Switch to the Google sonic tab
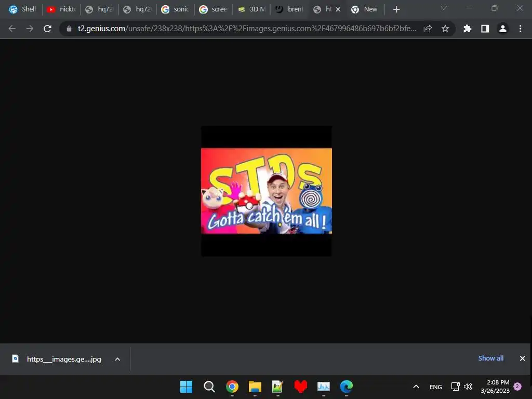The height and width of the screenshot is (399, 532). pyautogui.click(x=175, y=9)
